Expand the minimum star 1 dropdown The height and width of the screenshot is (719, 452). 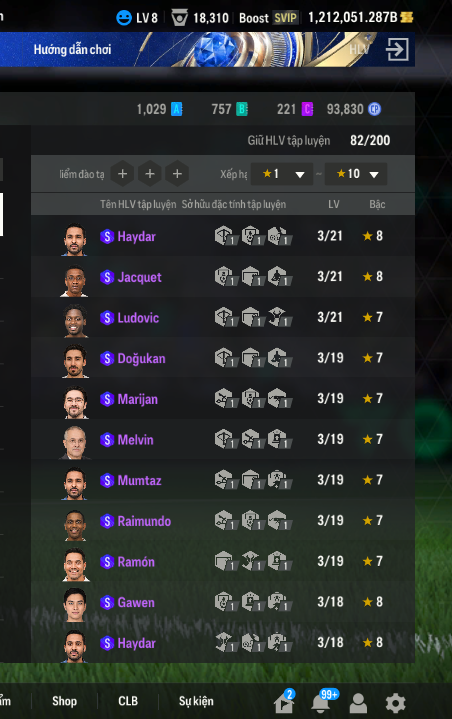click(282, 174)
